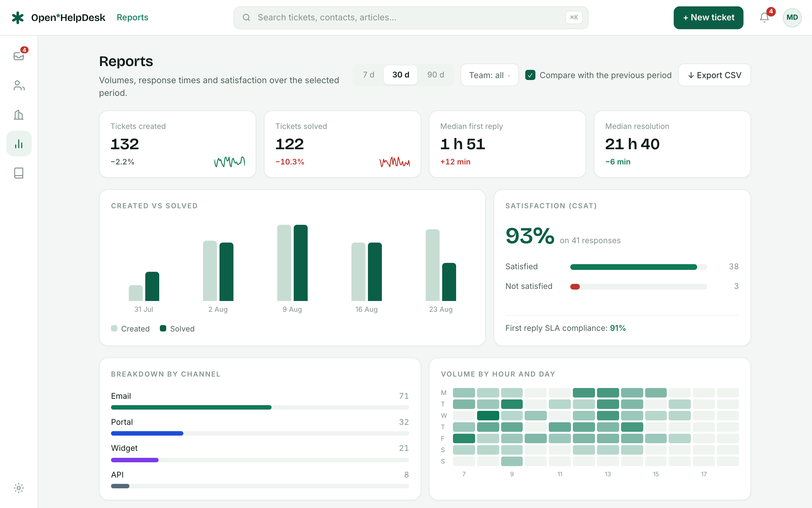Click the Widget count 21
This screenshot has height=508, width=812.
tap(404, 448)
